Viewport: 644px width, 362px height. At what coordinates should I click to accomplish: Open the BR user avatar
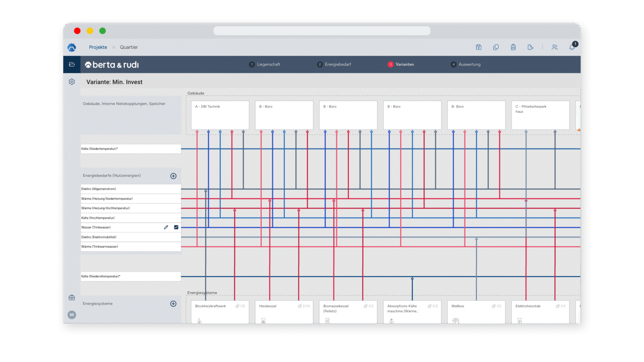[72, 315]
